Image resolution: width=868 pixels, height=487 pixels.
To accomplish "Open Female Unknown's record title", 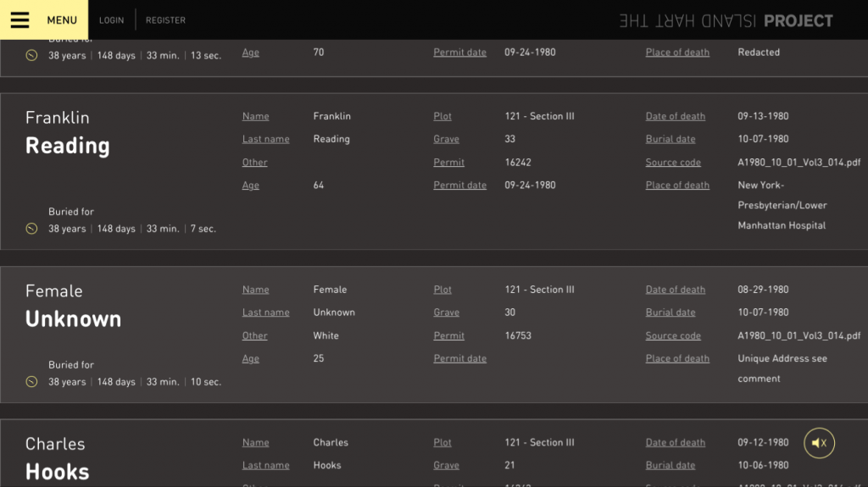I will pos(73,306).
